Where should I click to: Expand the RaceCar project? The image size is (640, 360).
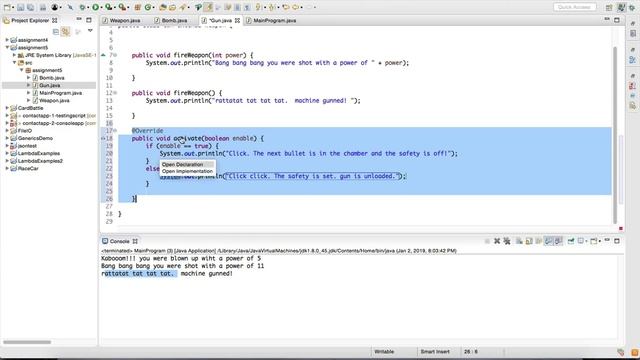(x=7, y=168)
